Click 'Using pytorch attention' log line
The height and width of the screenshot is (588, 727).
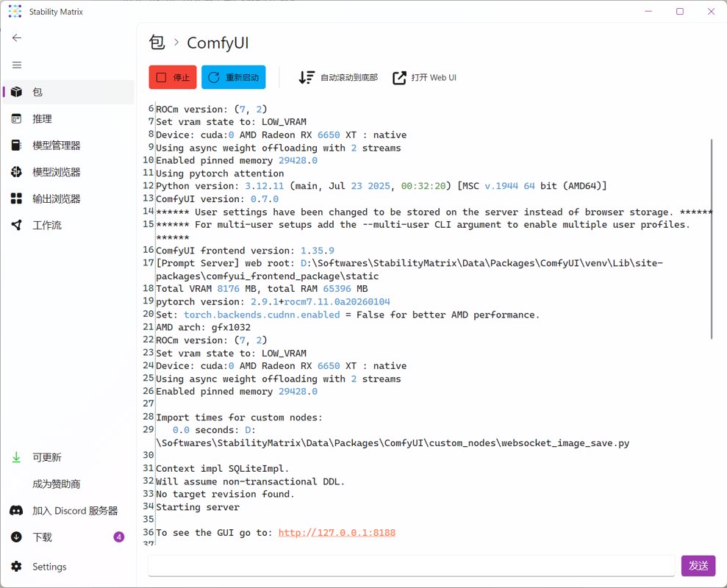[x=220, y=173]
